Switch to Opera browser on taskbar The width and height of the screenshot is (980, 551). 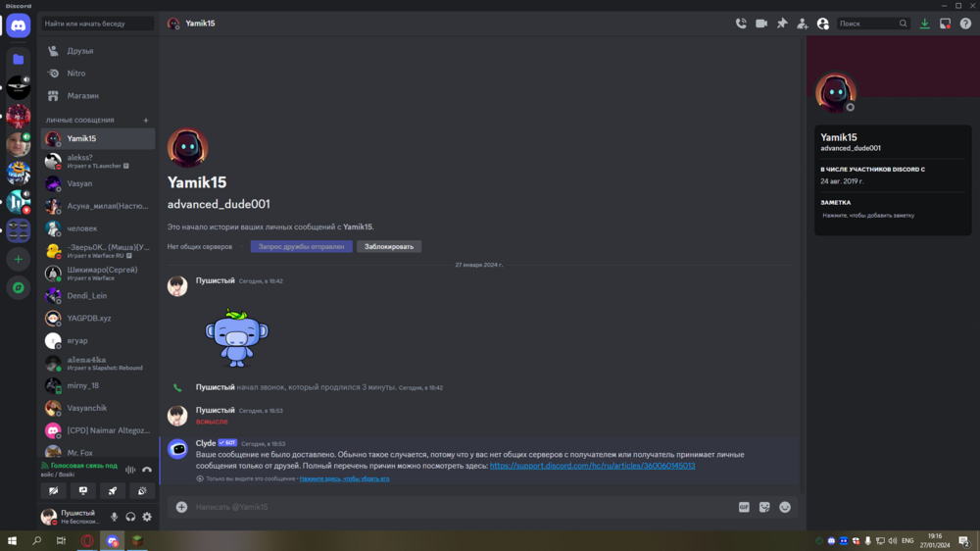point(87,541)
